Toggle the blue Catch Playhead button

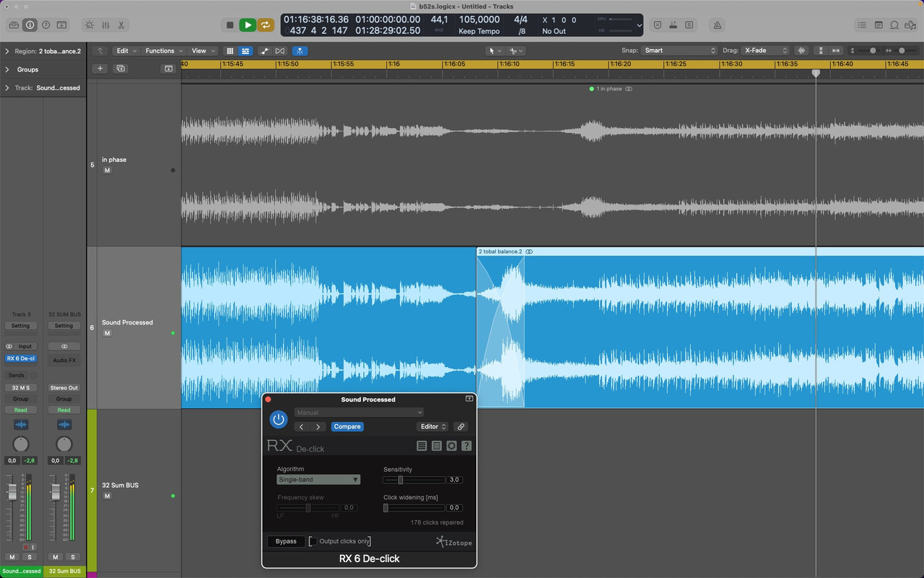coord(300,51)
